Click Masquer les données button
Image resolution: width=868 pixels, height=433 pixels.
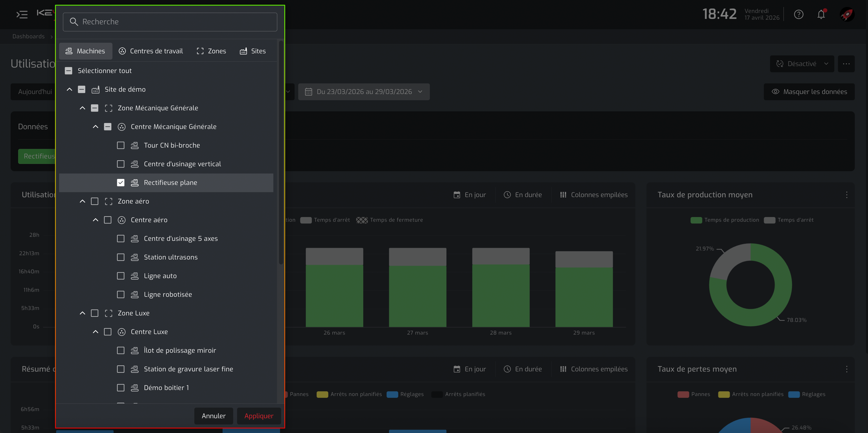coord(809,92)
